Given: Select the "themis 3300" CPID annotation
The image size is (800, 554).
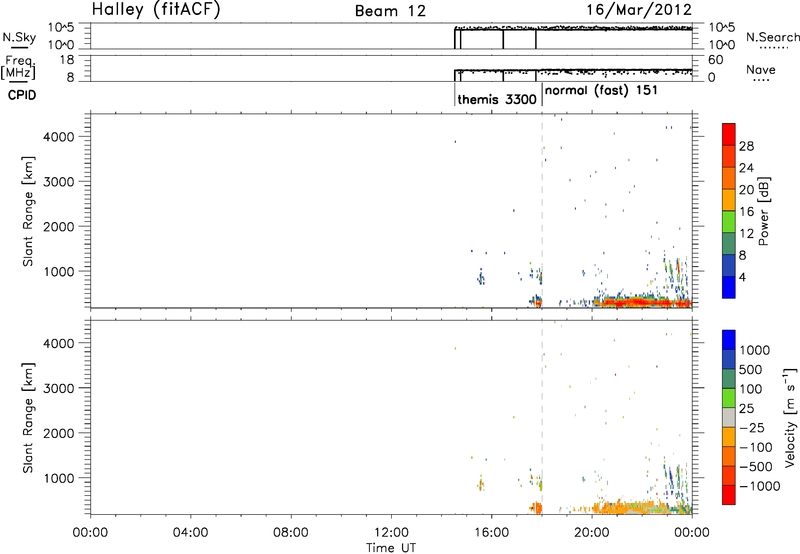Looking at the screenshot, I should pos(496,99).
